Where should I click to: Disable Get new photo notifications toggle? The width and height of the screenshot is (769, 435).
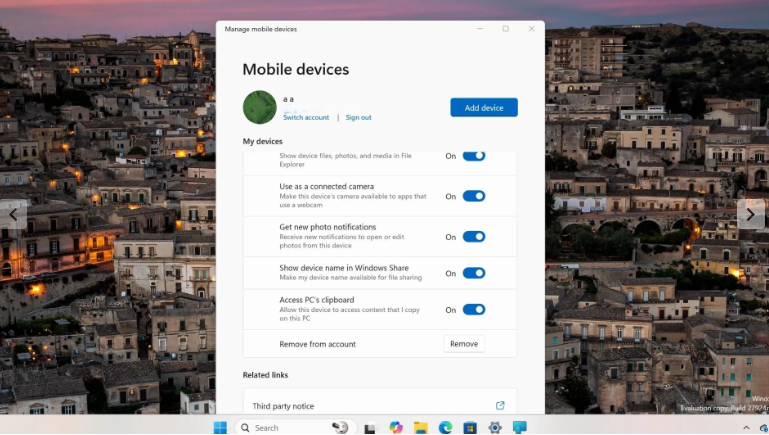pyautogui.click(x=474, y=237)
